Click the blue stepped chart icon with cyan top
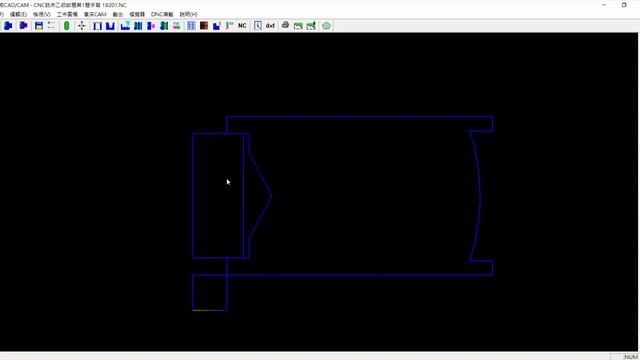 (125, 26)
